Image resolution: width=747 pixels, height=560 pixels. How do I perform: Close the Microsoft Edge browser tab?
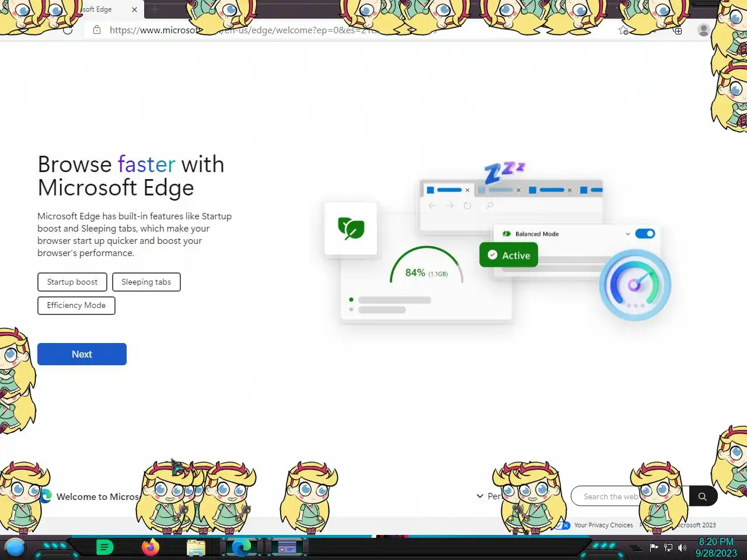click(x=134, y=9)
